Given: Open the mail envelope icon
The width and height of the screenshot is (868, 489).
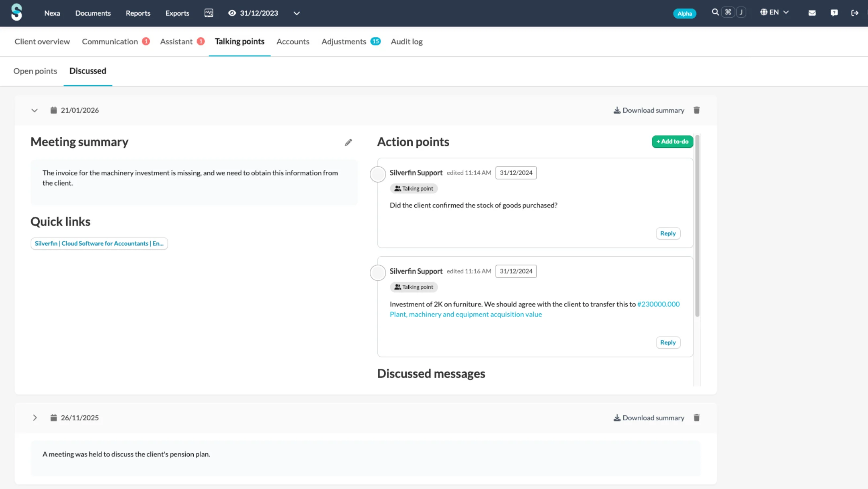Looking at the screenshot, I should (812, 13).
